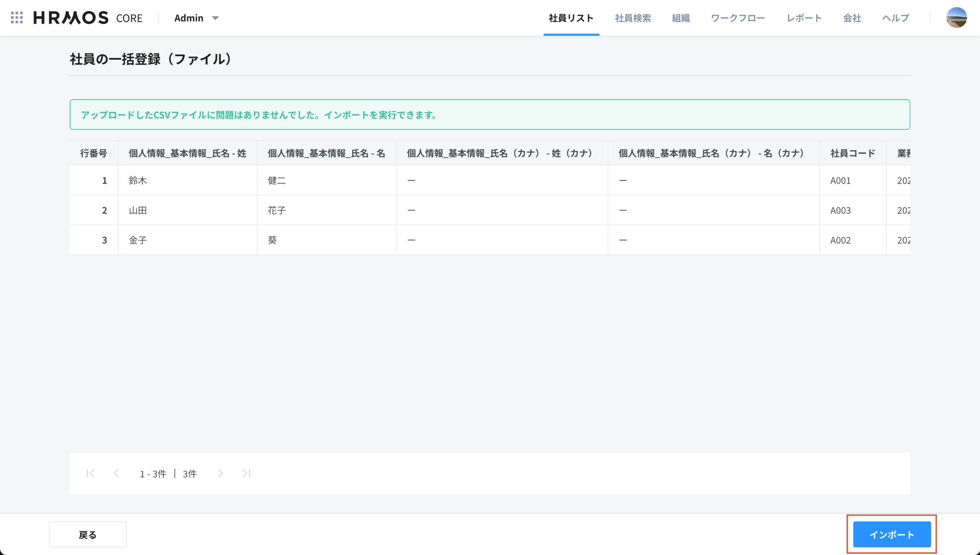Image resolution: width=980 pixels, height=555 pixels.
Task: Open the apps grid launcher icon
Action: (x=17, y=18)
